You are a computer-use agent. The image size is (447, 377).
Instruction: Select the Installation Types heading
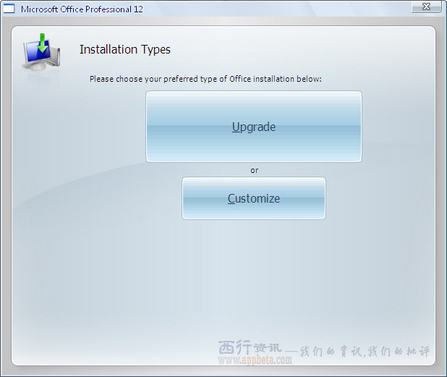pos(125,49)
